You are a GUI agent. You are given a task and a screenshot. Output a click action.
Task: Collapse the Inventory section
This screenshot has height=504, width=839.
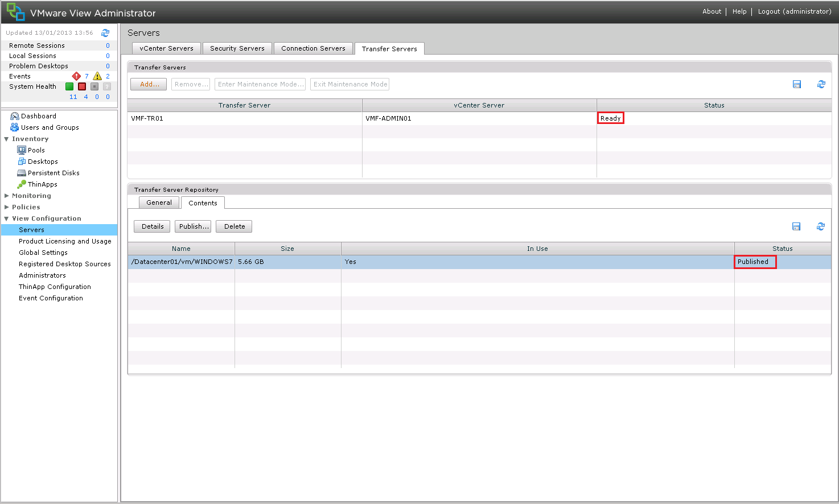point(7,139)
